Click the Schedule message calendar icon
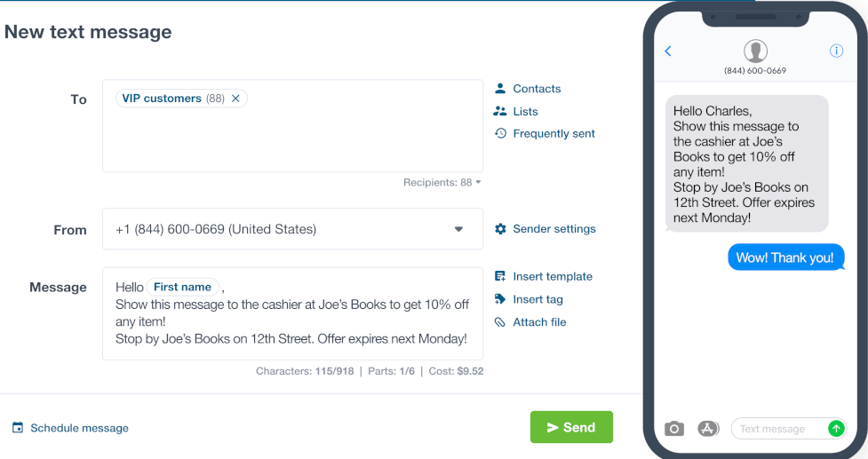The image size is (868, 459). (x=18, y=427)
